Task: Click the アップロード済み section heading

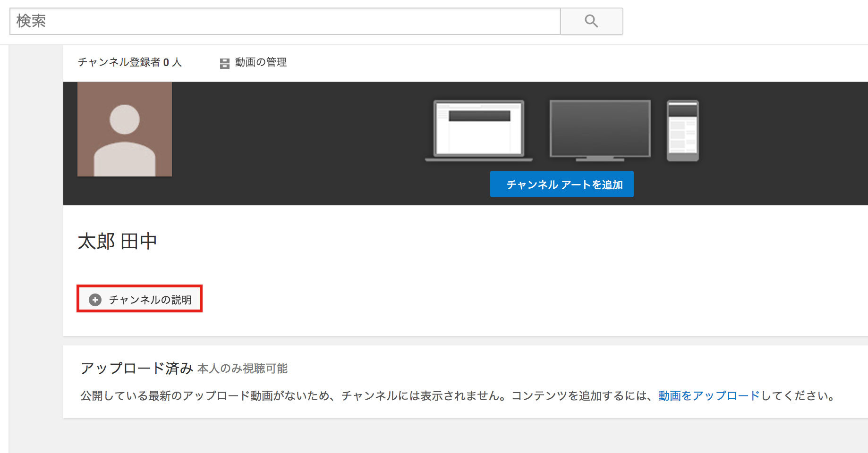Action: click(137, 368)
